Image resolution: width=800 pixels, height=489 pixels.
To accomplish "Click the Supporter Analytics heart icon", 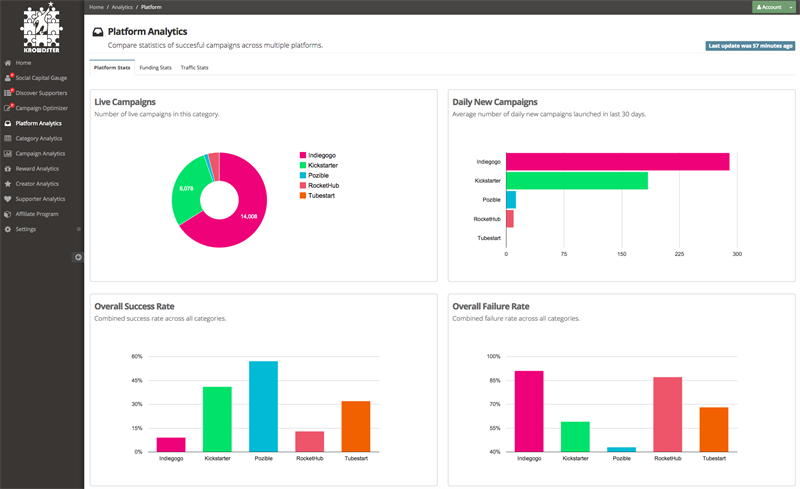I will tap(8, 199).
